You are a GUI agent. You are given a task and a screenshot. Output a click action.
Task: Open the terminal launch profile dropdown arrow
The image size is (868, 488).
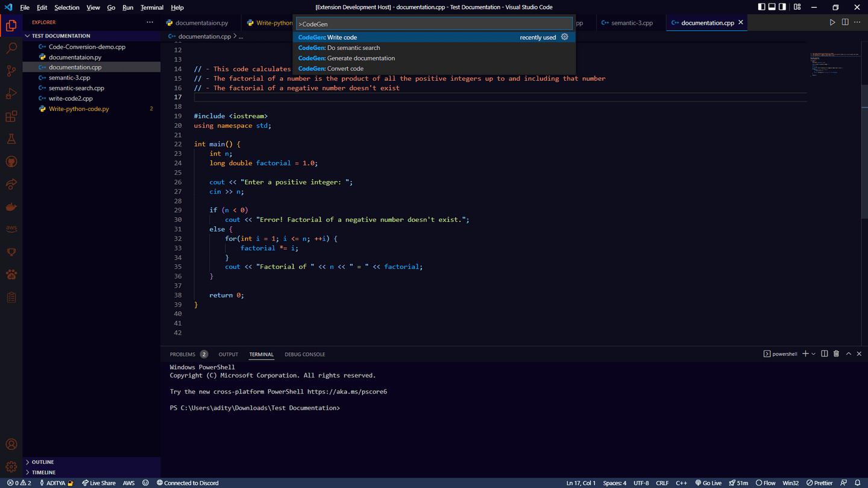tap(814, 354)
